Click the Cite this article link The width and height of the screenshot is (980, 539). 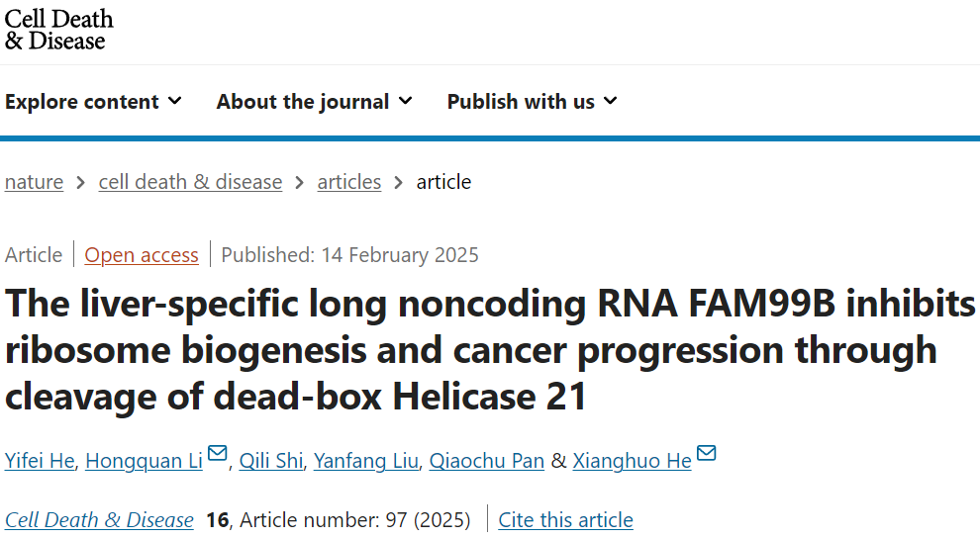coord(565,519)
